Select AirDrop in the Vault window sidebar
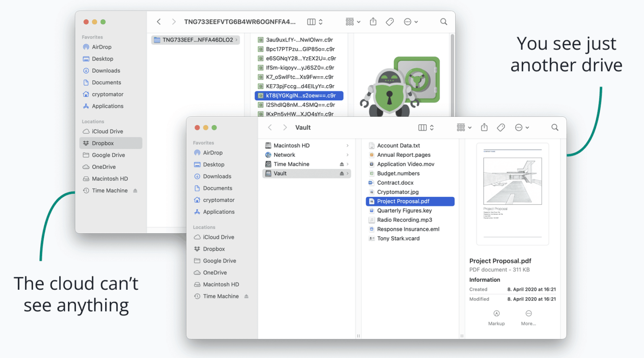Screen dimensions: 644x358 click(213, 152)
